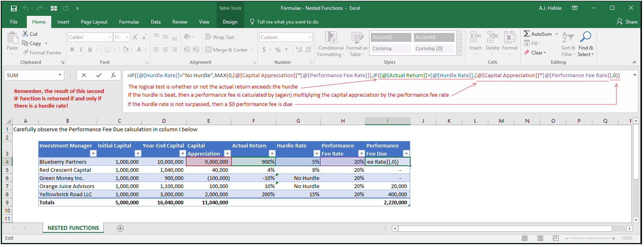Click Decrease Decimal icon
Image resolution: width=644 pixels, height=247 pixels.
[308, 50]
